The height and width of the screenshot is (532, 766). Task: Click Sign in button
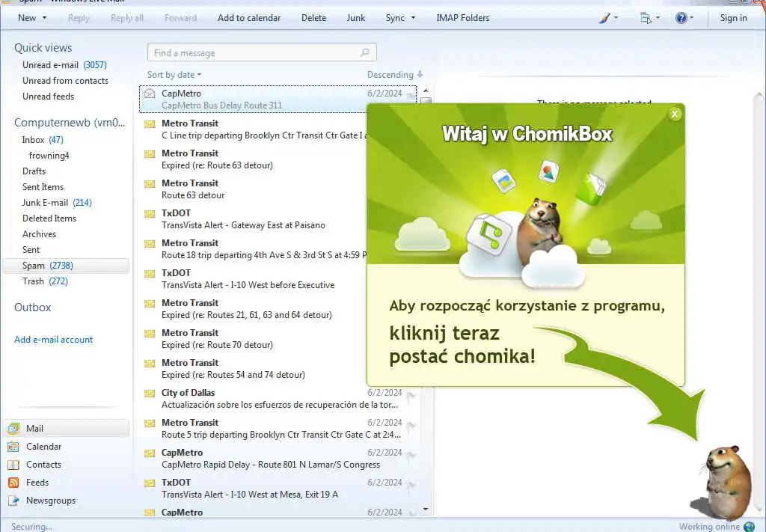(x=733, y=18)
